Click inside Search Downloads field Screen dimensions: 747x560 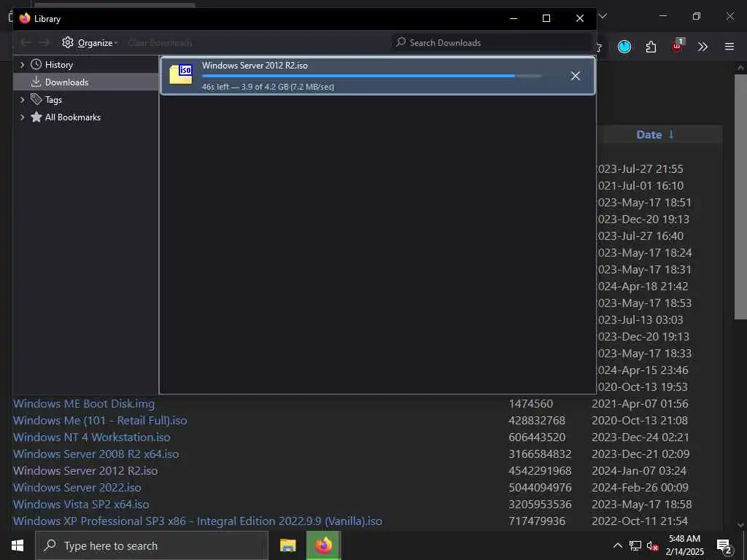pyautogui.click(x=492, y=43)
